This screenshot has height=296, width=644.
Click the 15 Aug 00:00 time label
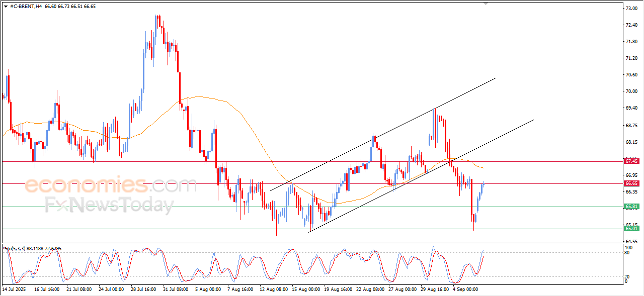pos(305,289)
